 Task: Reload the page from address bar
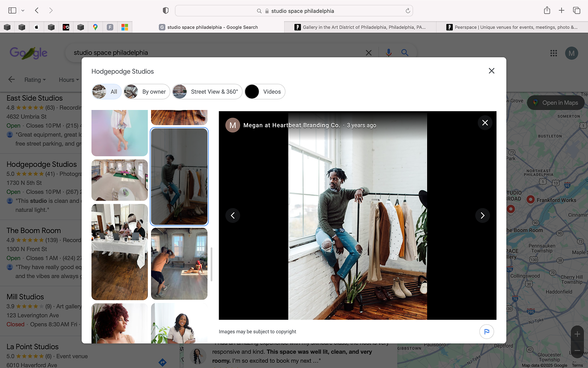point(408,11)
